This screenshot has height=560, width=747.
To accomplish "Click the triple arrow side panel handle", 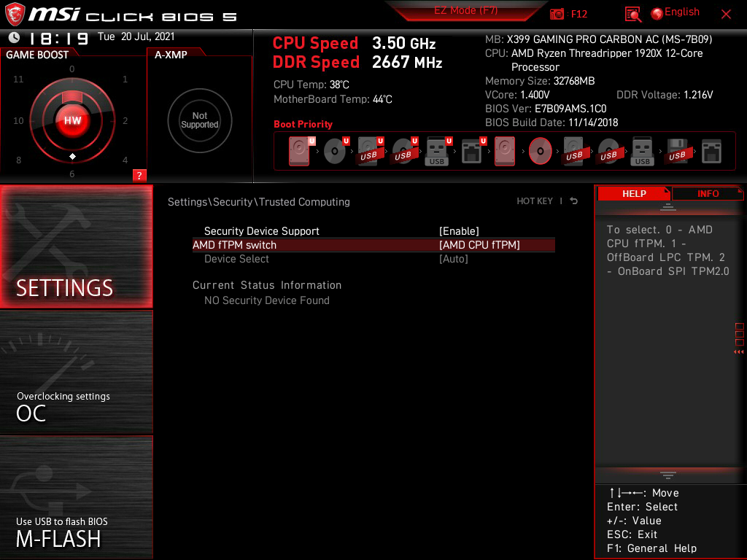I will [x=738, y=352].
